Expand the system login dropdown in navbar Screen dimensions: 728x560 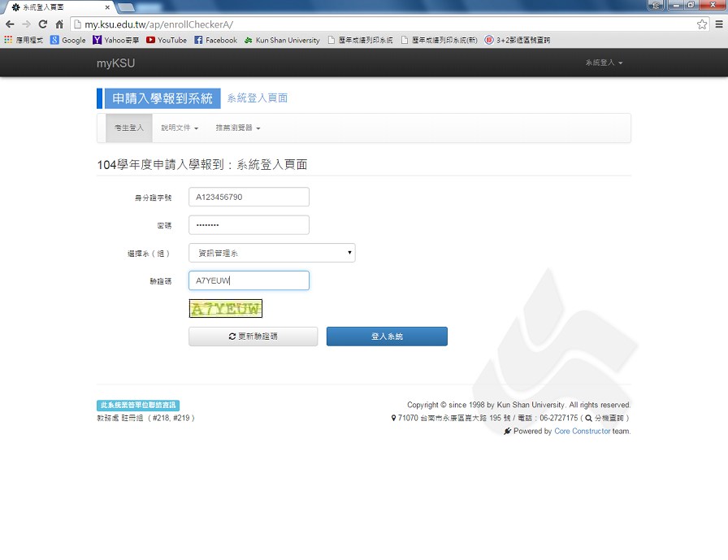pos(604,63)
